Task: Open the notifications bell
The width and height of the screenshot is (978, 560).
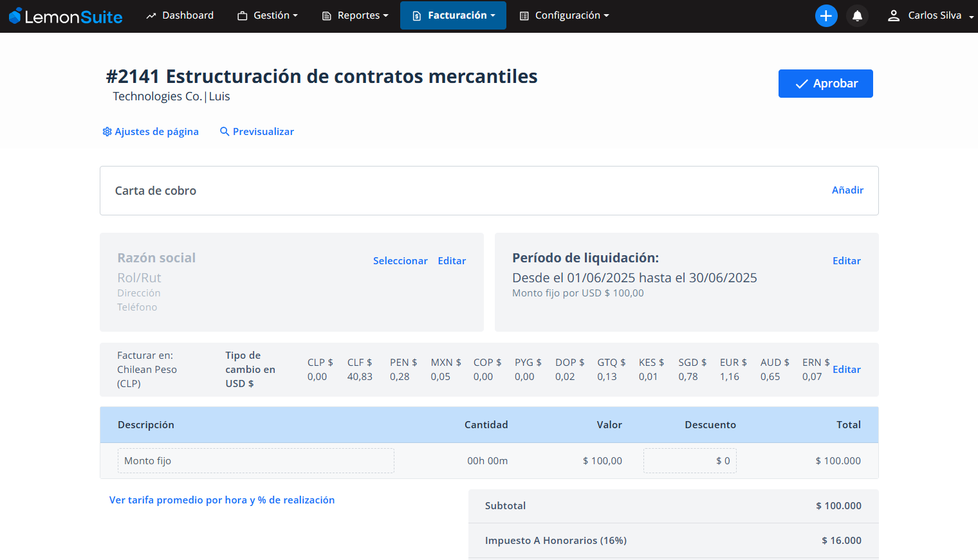Action: tap(857, 16)
